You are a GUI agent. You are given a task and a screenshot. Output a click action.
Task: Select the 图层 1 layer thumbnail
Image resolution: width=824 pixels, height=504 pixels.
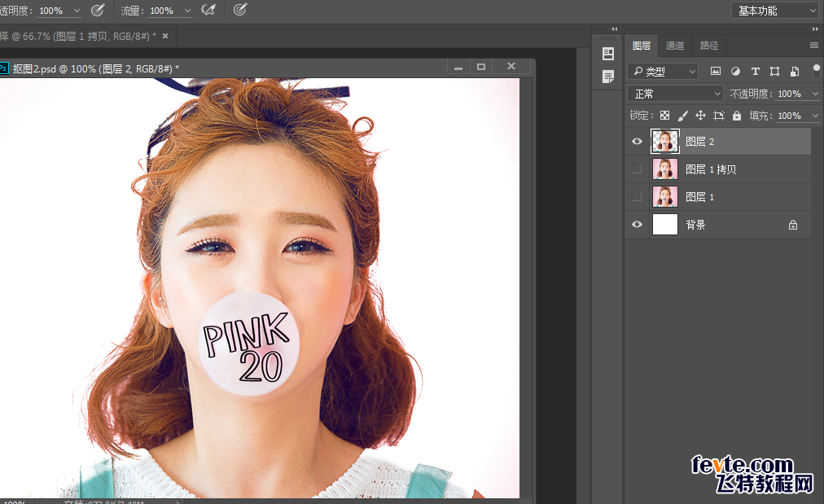pyautogui.click(x=664, y=196)
